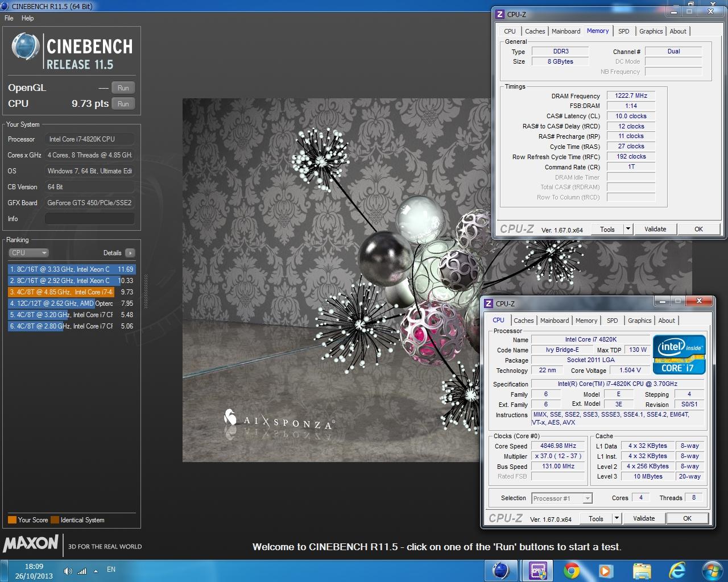Click the empty Info input field
728x582 pixels.
pyautogui.click(x=90, y=219)
